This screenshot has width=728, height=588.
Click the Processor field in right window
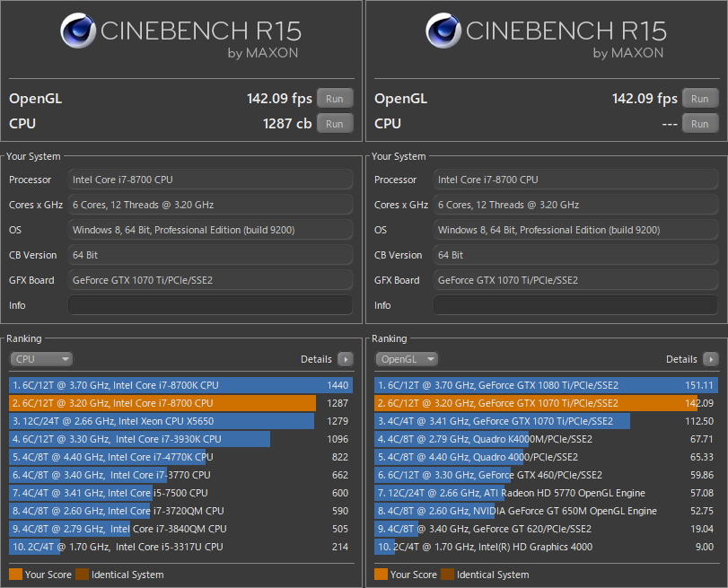[x=575, y=180]
